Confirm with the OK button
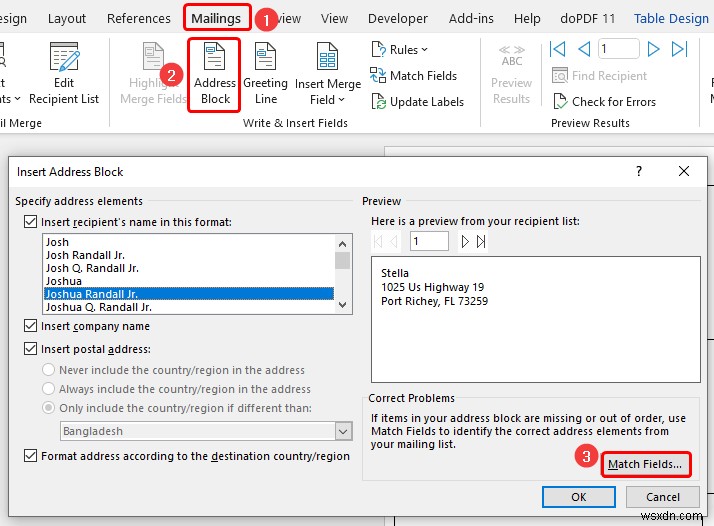The height and width of the screenshot is (526, 714). tap(579, 497)
